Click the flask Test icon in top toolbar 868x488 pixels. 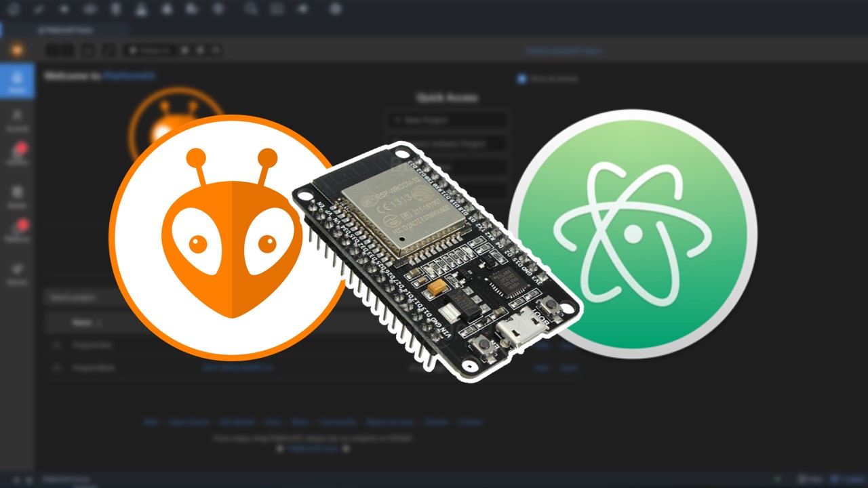[142, 9]
